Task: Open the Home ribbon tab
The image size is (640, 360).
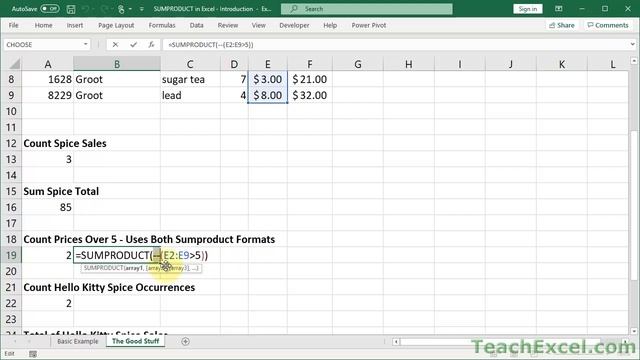Action: click(x=43, y=25)
